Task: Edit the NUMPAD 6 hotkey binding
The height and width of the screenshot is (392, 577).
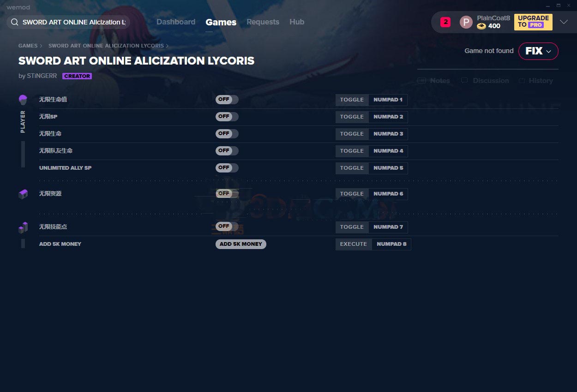Action: click(388, 194)
